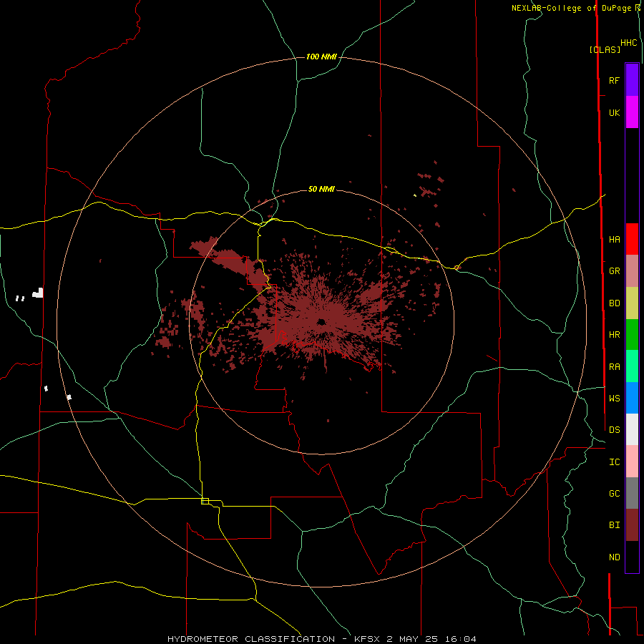This screenshot has height=644, width=644.
Task: Click the NEXLAB-College of DuPage credit text
Action: coord(571,8)
